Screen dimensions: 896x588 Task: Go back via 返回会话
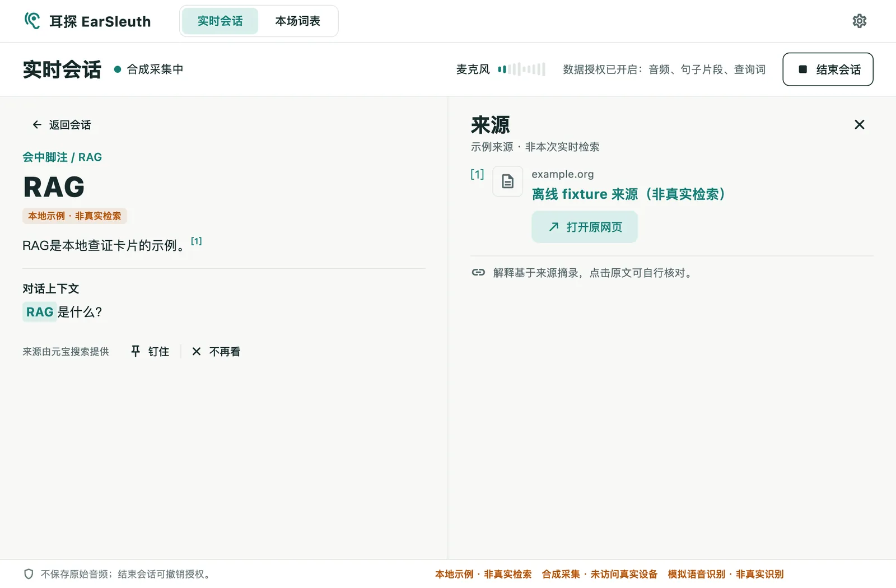[62, 125]
